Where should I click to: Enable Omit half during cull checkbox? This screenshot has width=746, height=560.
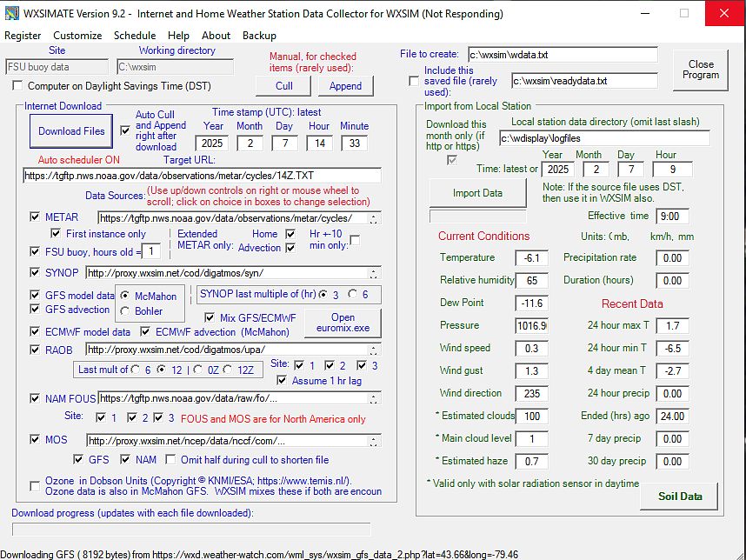coord(170,460)
